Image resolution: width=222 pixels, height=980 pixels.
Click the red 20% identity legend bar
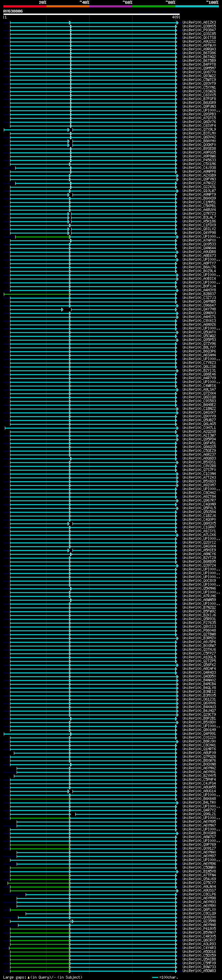point(25,6)
